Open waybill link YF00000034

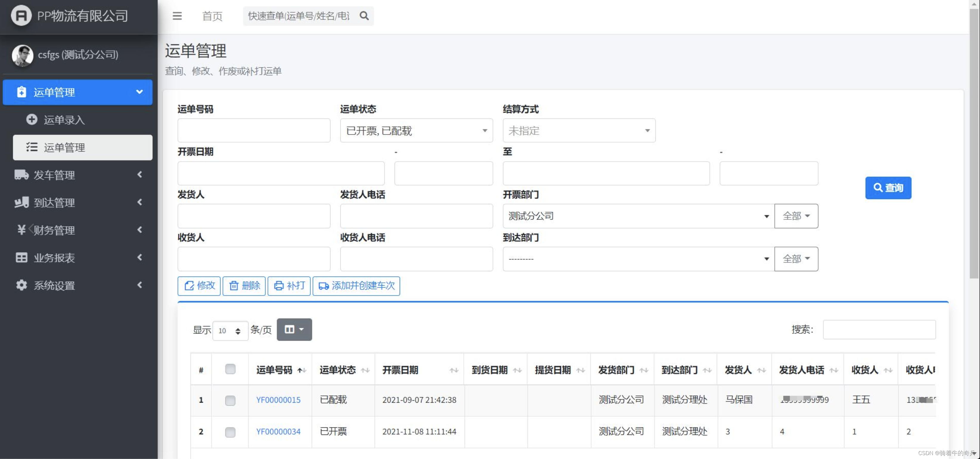[278, 432]
